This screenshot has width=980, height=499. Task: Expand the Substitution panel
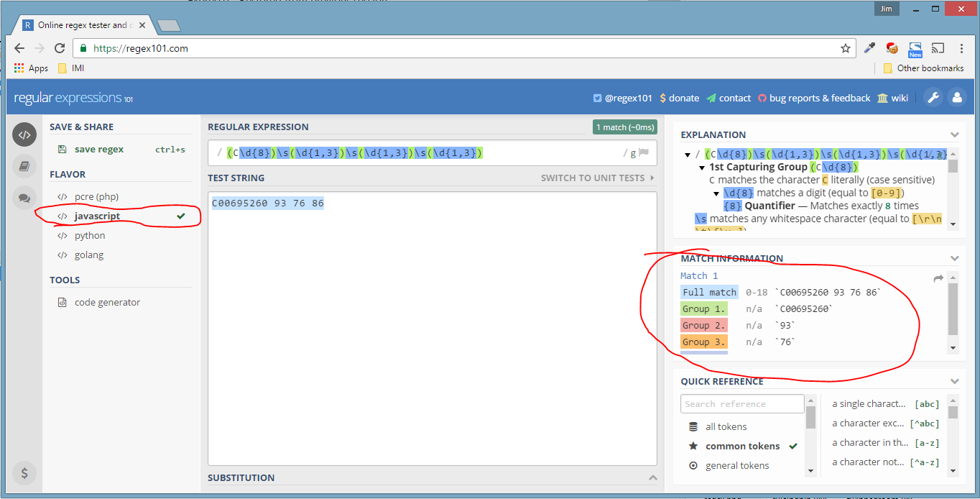(x=652, y=477)
